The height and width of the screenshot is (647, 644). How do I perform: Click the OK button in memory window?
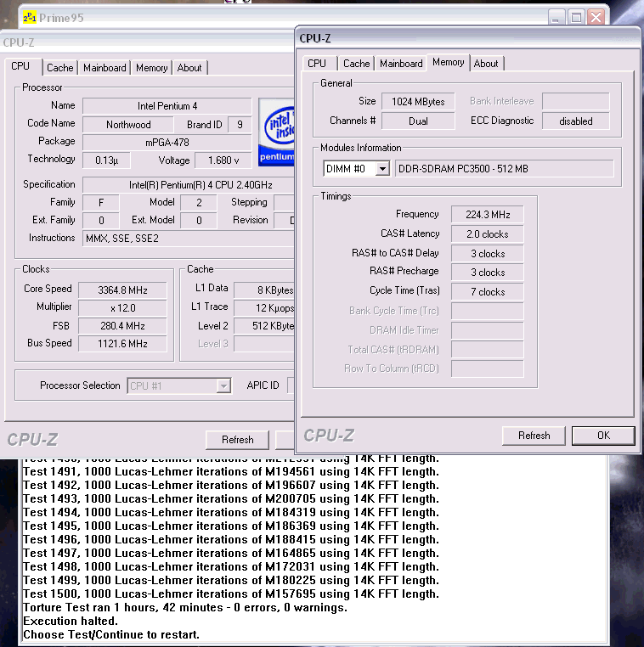[x=603, y=436]
